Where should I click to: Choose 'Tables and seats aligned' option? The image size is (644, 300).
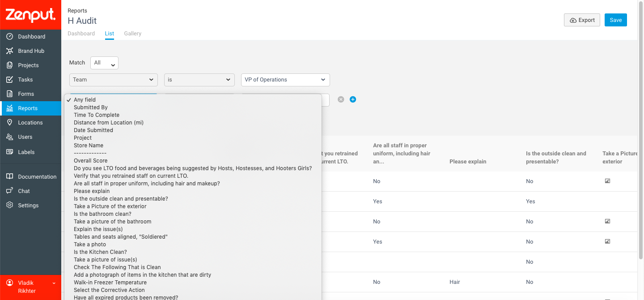point(193,237)
